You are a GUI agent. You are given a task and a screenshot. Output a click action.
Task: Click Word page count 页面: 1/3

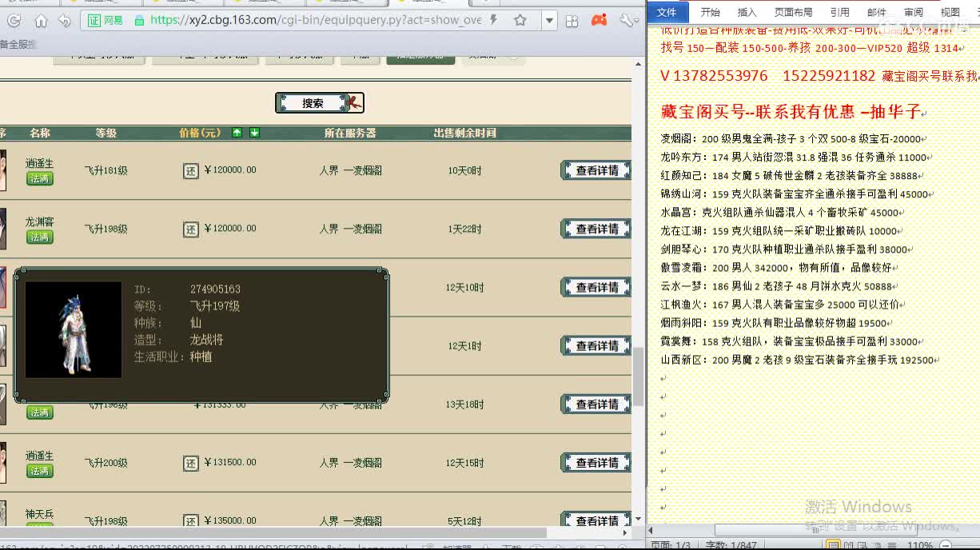(x=670, y=545)
